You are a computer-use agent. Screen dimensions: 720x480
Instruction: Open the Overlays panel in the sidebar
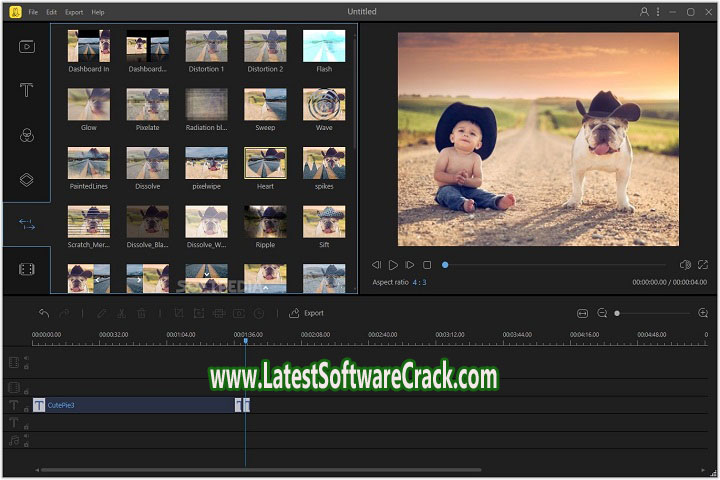coord(27,180)
